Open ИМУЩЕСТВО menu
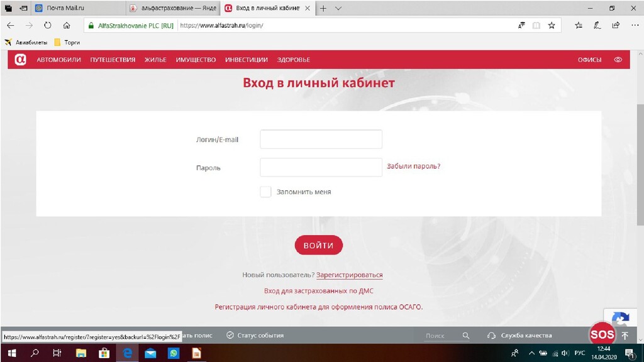 click(196, 60)
